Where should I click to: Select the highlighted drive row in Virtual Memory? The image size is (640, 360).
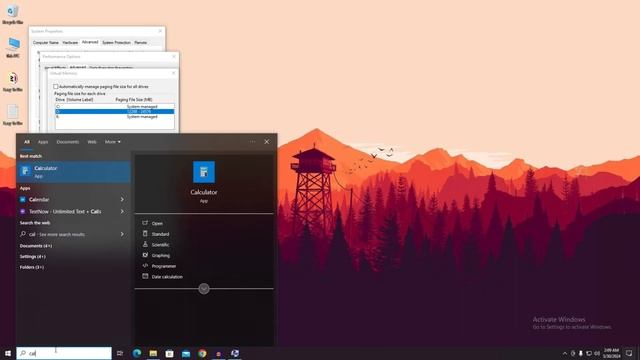point(115,111)
